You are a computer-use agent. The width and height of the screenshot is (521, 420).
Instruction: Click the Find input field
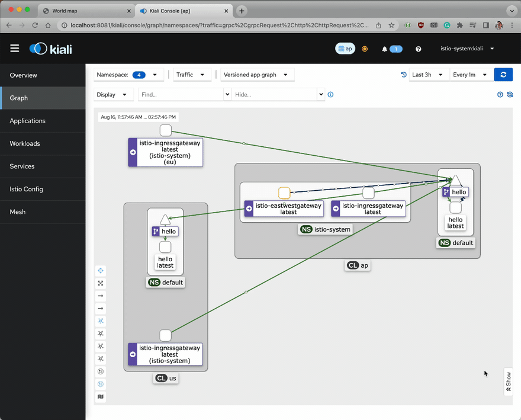point(181,94)
